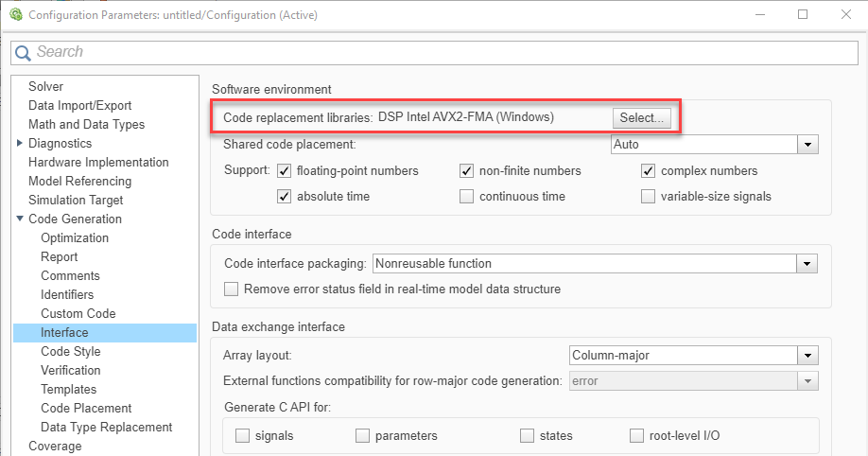The height and width of the screenshot is (456, 868).
Task: Open the Array layout dropdown
Action: coord(807,356)
